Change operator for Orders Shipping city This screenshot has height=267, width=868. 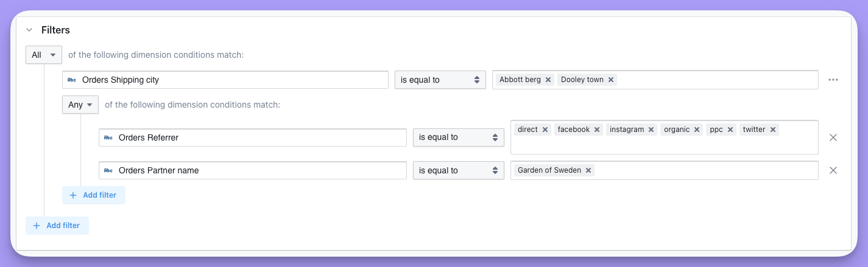440,80
